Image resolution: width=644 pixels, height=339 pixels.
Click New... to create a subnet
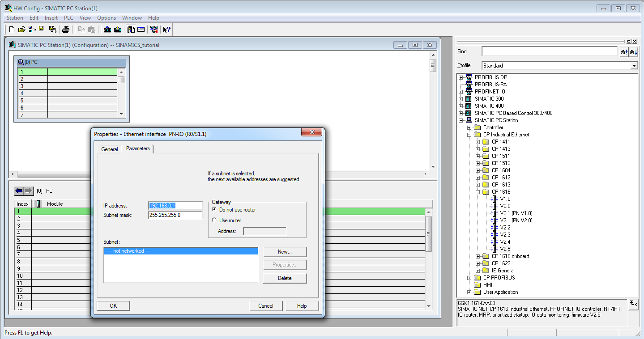coord(285,252)
